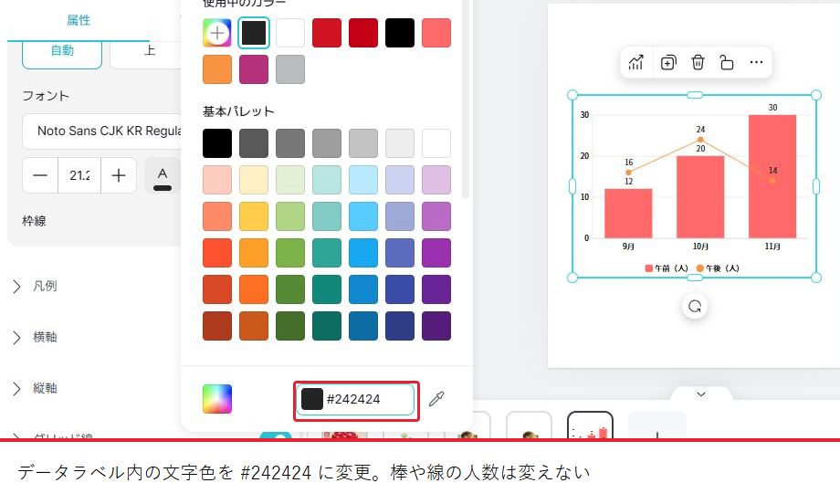Click the #242424 hex color input field

(356, 399)
